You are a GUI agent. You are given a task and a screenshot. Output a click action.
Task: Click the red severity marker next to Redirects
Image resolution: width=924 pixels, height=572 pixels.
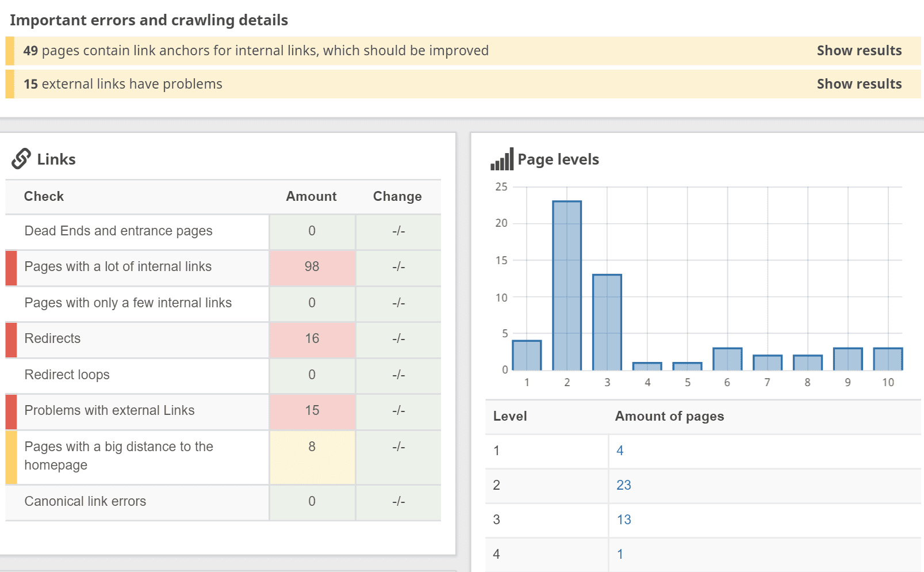[10, 340]
